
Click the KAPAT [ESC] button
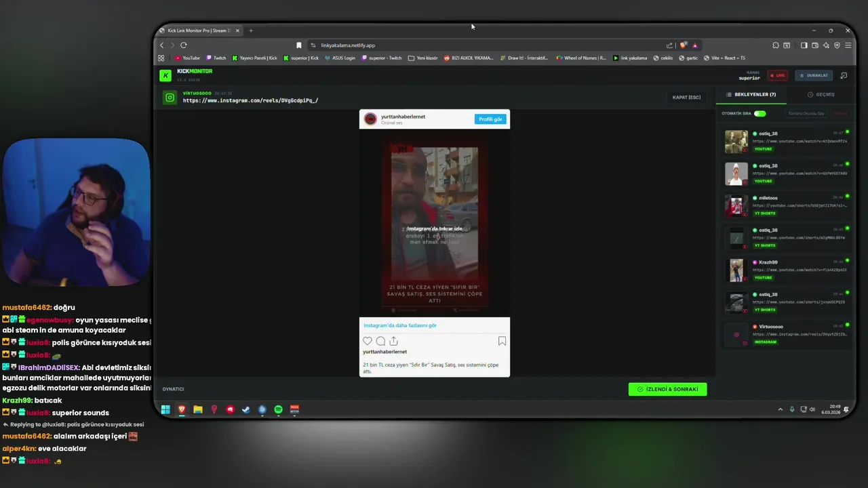tap(686, 97)
